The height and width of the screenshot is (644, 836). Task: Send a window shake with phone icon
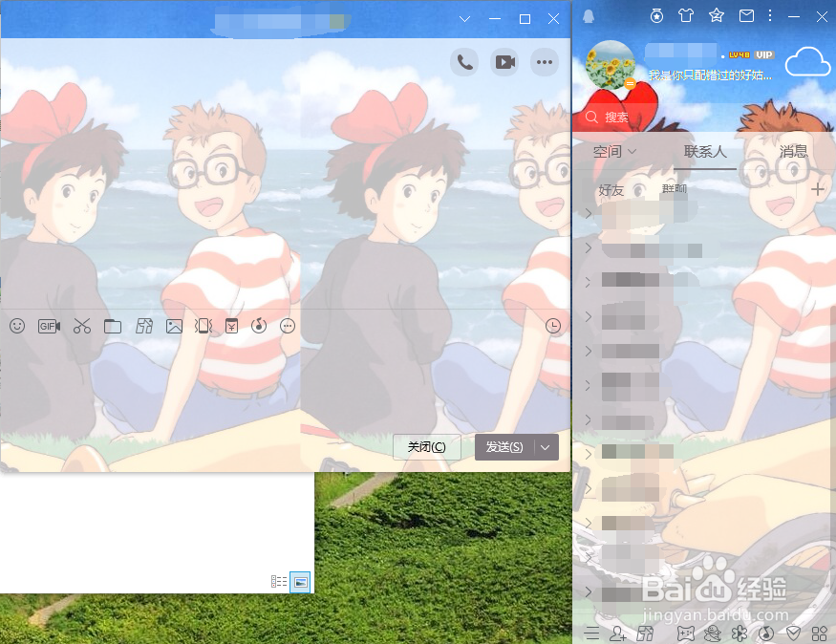tap(204, 326)
